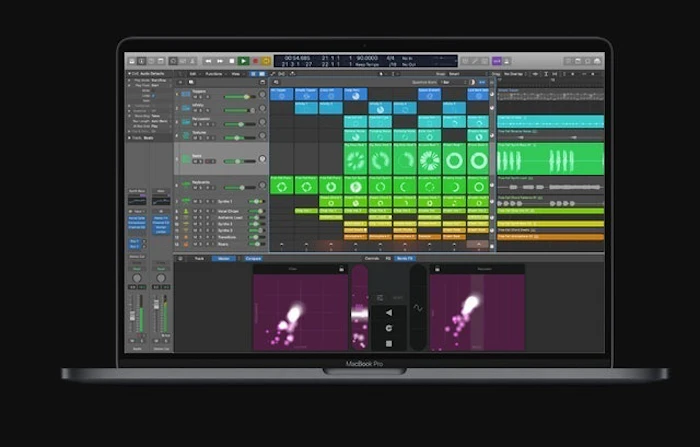Click the scratch turntable button in Remix FX
The image size is (700, 447).
[389, 328]
